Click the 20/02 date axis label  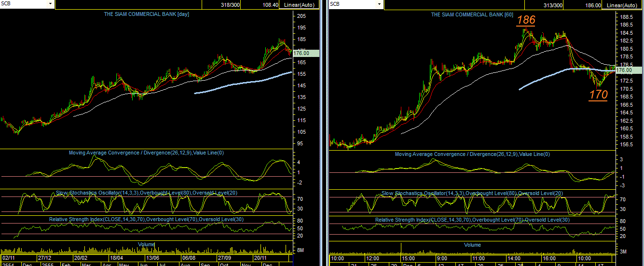[x=81, y=258]
